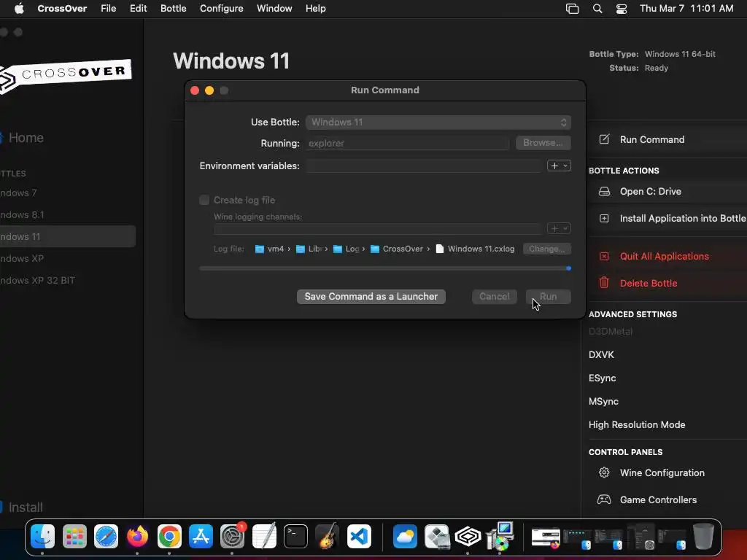Viewport: 747px width, 560px height.
Task: Click the Stage Manager menu bar icon
Action: [x=572, y=9]
